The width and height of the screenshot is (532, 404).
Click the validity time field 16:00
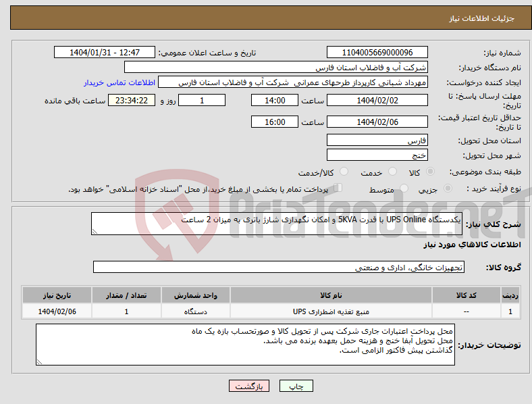click(x=275, y=122)
